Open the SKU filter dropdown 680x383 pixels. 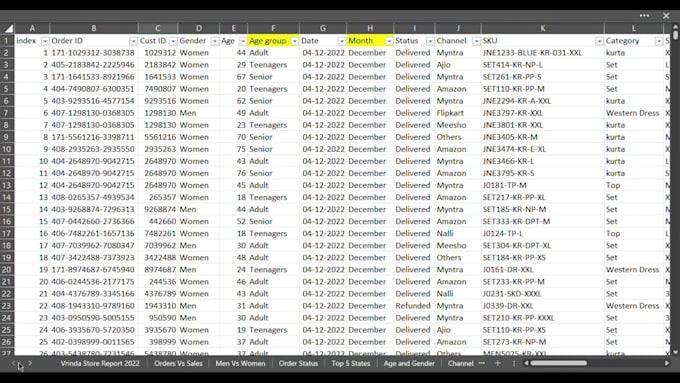tap(599, 41)
